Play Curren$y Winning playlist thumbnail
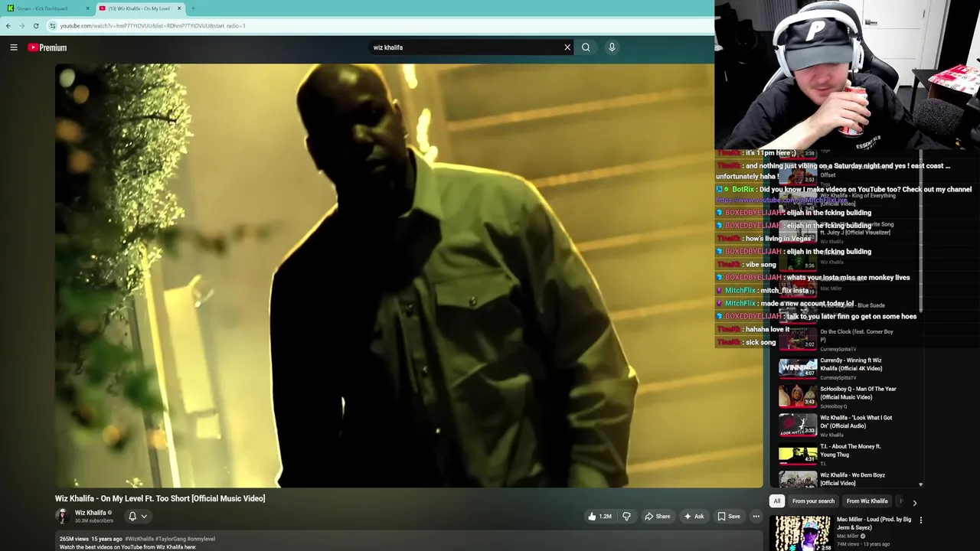Viewport: 980px width, 551px height. (x=798, y=367)
